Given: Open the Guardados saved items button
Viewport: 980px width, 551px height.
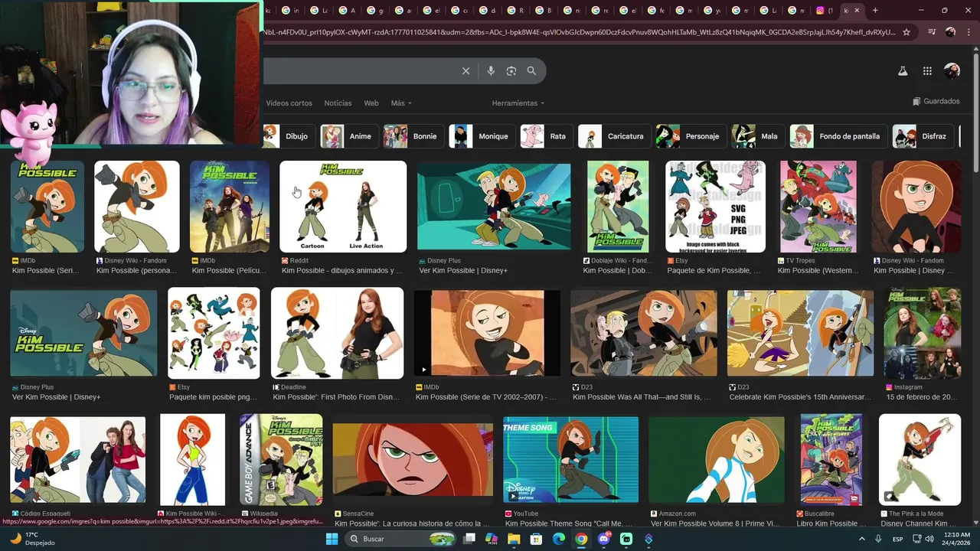Looking at the screenshot, I should (x=936, y=101).
